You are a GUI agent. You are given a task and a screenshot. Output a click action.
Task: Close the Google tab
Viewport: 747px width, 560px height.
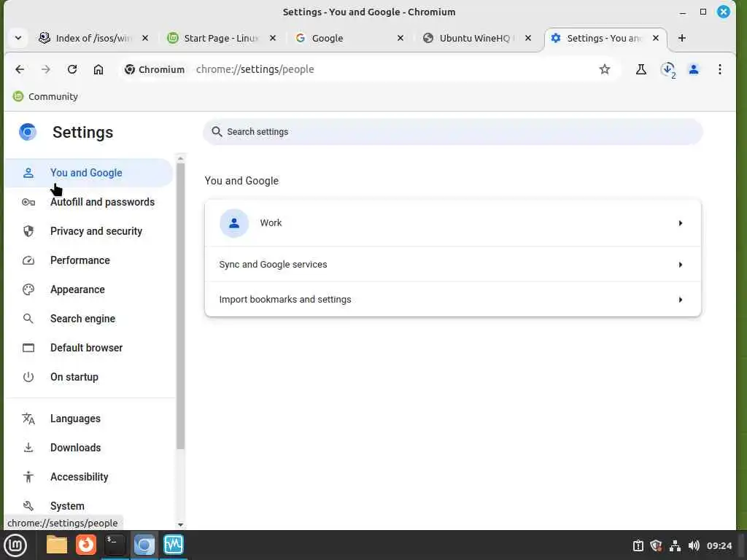click(x=400, y=38)
